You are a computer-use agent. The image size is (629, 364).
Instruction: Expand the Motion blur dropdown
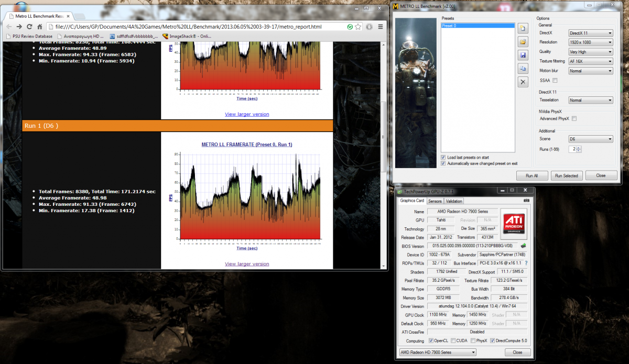(x=591, y=71)
